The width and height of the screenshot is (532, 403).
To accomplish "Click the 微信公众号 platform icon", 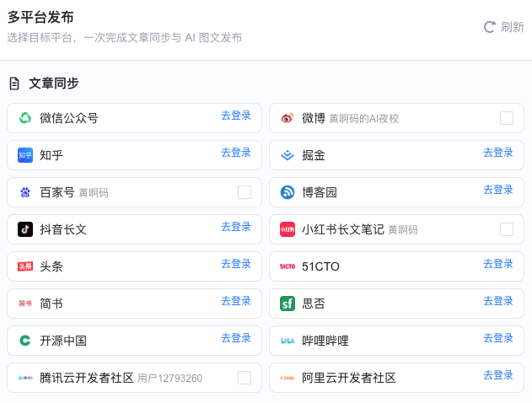I will (25, 118).
